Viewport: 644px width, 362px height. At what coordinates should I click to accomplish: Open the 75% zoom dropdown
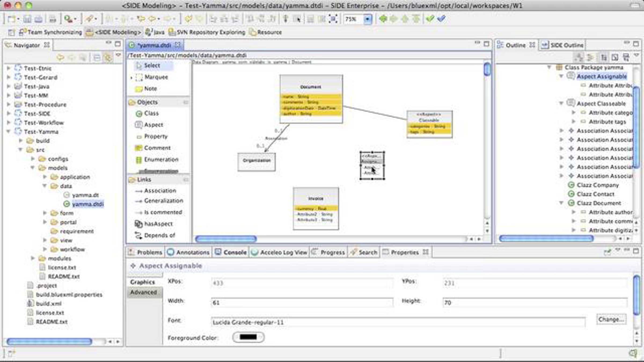pos(367,19)
